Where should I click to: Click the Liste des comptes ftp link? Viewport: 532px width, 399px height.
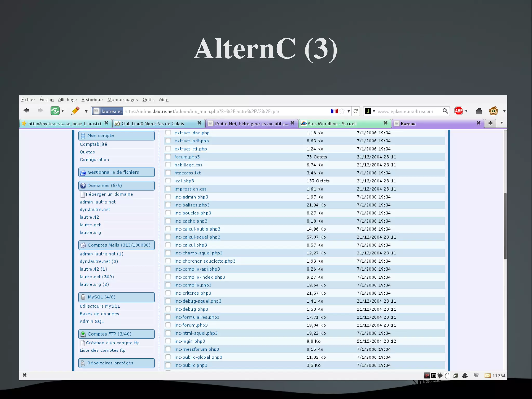103,350
